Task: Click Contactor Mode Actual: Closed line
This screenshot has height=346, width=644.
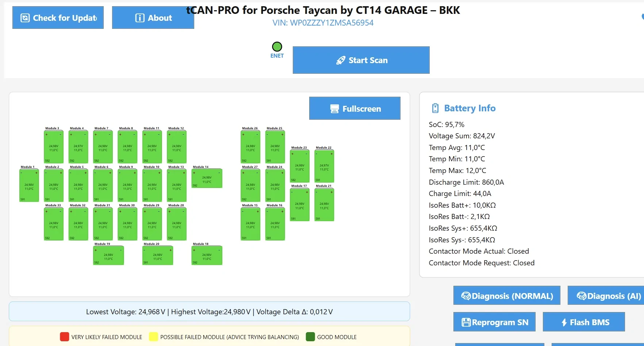Action: click(479, 251)
